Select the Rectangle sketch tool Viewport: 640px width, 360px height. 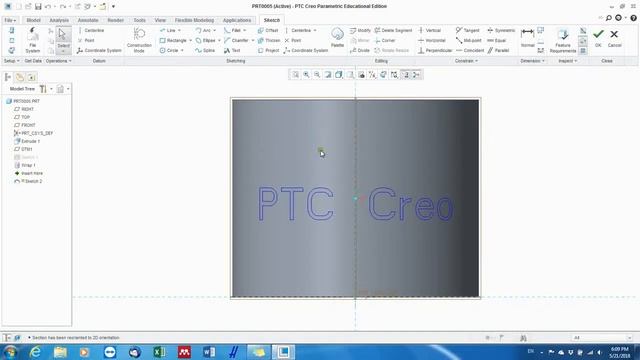point(173,40)
